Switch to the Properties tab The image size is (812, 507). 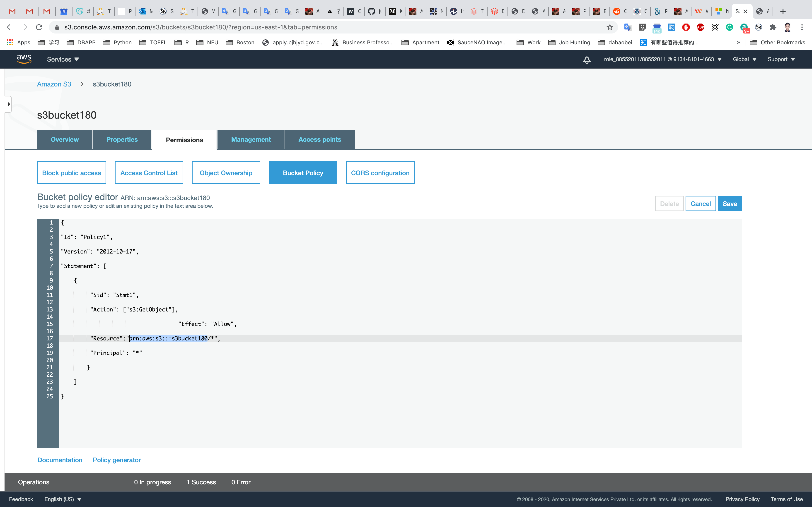tap(122, 139)
